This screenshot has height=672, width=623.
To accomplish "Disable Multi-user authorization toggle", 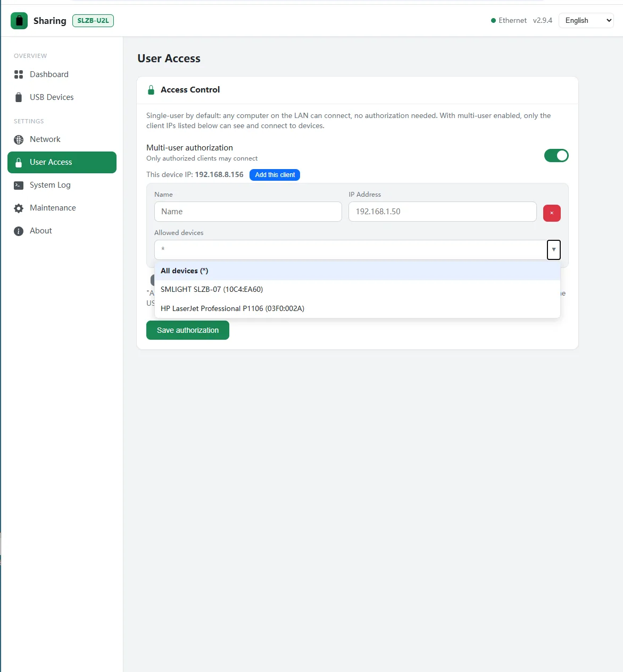I will (x=556, y=155).
